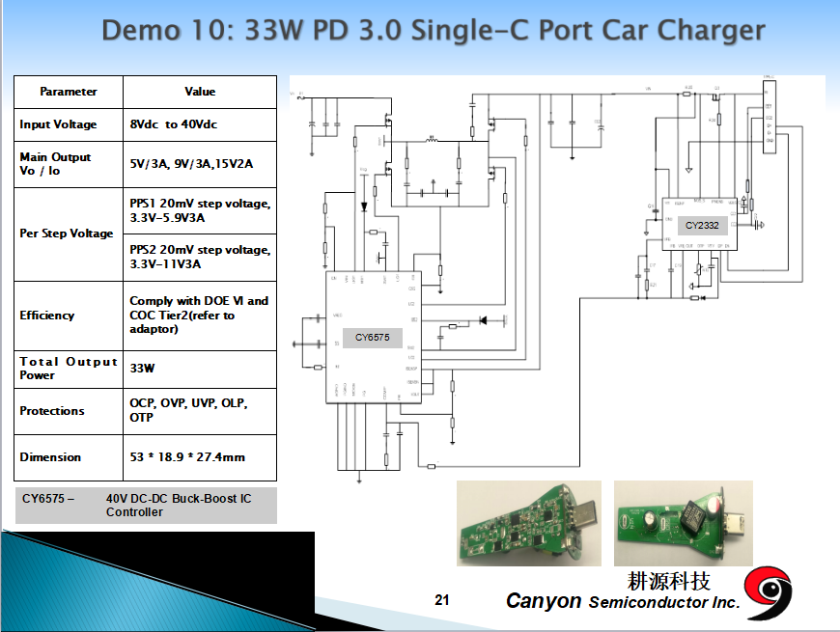Click the red Canyon Semiconductor logo
840x632 pixels.
click(x=769, y=593)
